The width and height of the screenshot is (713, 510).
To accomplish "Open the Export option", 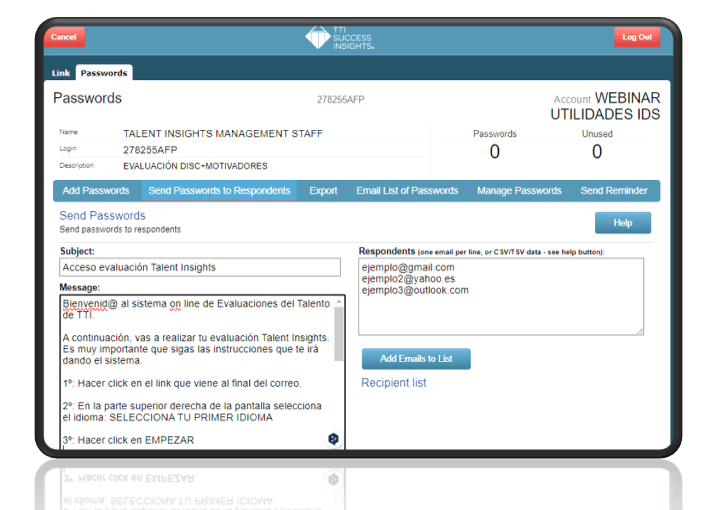I will point(323,191).
